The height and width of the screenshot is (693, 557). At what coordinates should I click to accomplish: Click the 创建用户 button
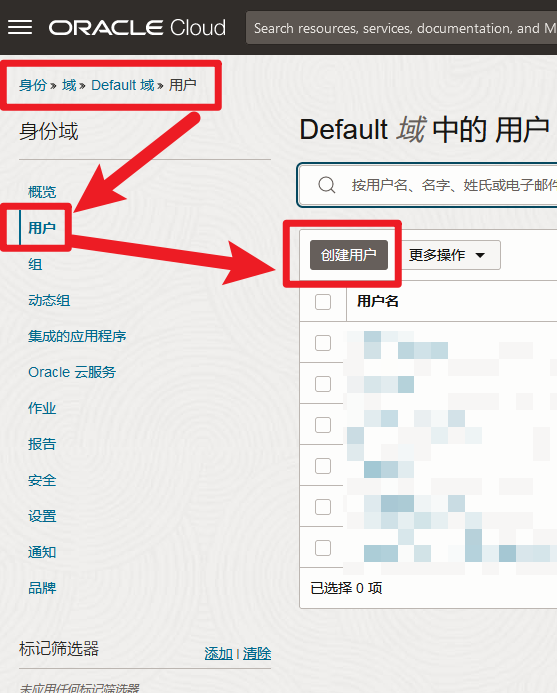click(x=349, y=255)
